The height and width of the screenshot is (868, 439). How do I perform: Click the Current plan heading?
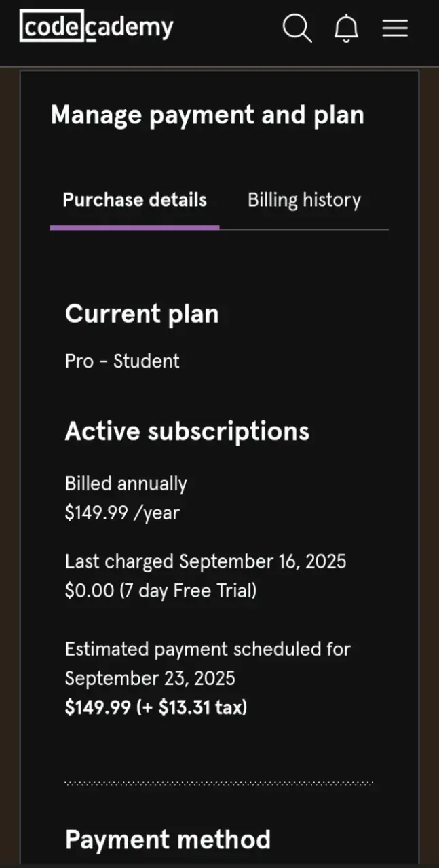[142, 314]
